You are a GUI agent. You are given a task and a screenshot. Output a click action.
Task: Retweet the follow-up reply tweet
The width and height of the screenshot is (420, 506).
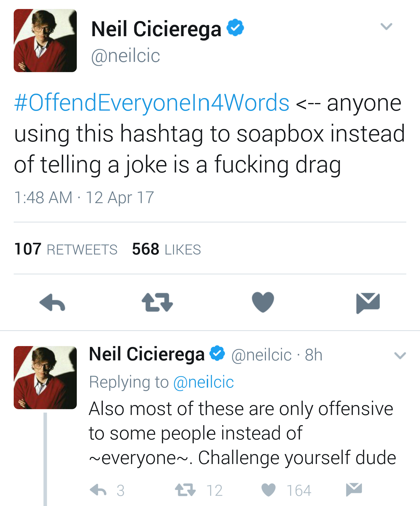[x=185, y=490]
